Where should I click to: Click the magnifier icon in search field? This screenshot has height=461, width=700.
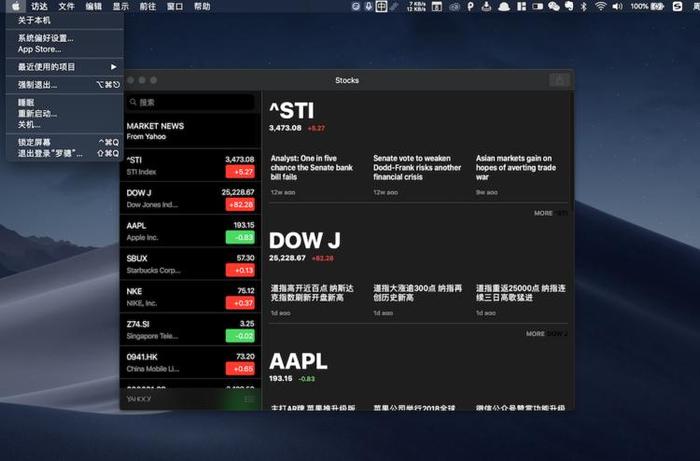coord(133,102)
